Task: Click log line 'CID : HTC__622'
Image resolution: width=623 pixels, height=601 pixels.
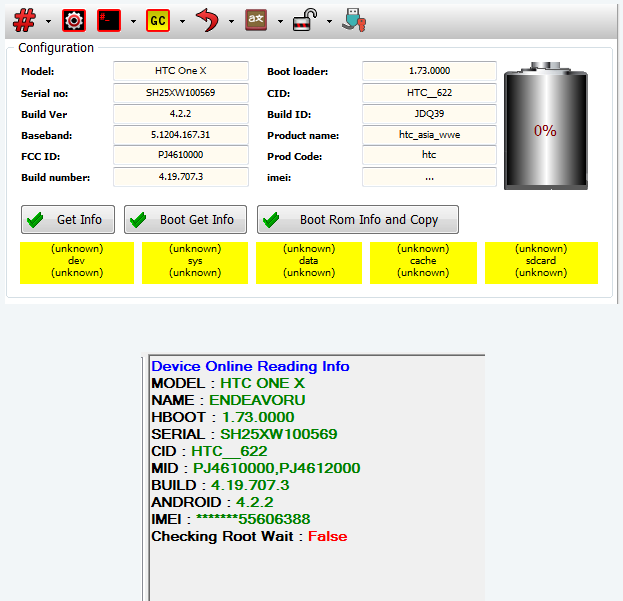Action: (x=209, y=452)
